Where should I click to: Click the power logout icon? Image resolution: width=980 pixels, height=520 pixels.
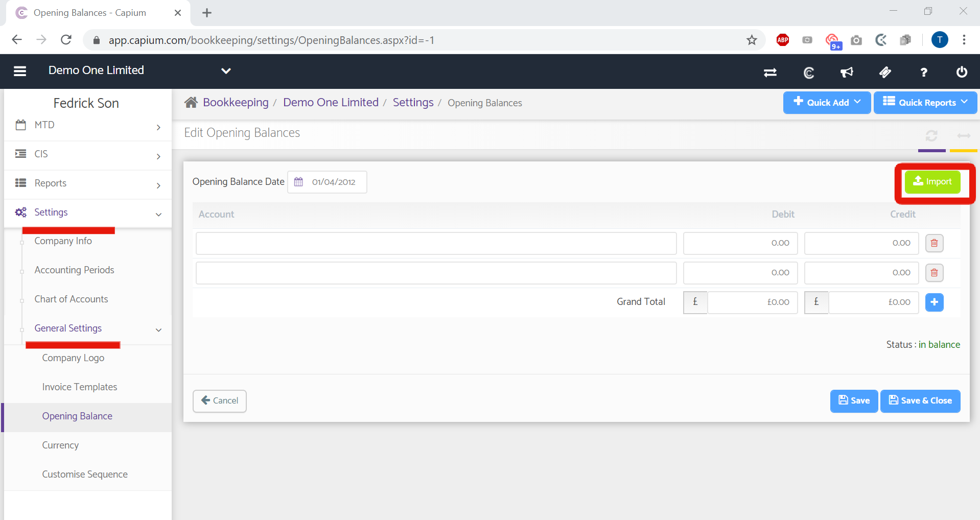962,72
